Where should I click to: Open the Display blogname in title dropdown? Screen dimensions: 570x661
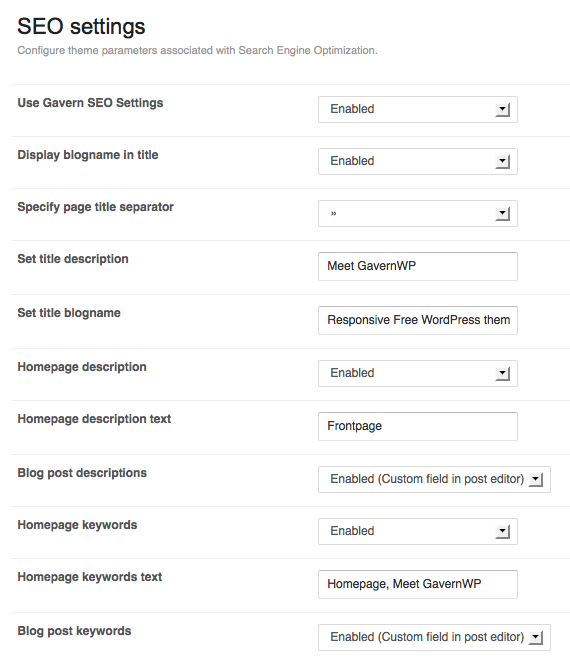418,161
